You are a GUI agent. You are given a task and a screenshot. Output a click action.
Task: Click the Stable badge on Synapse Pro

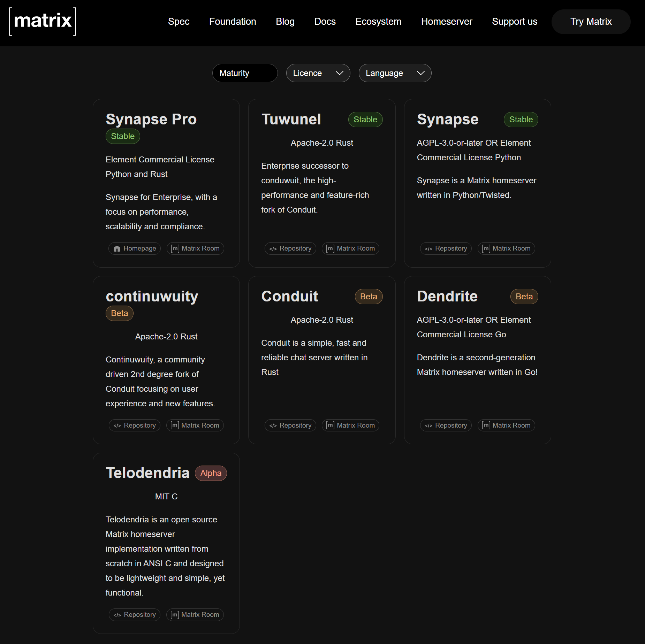click(x=123, y=136)
